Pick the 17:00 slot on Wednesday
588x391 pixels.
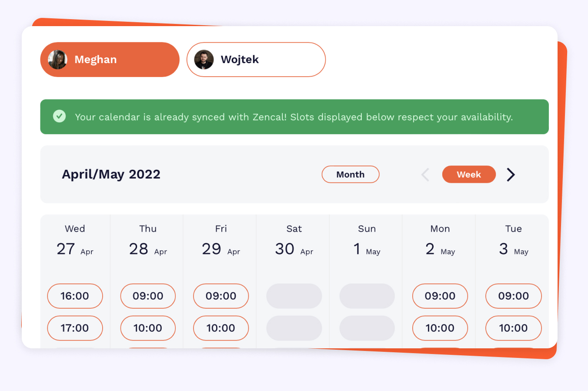(75, 328)
